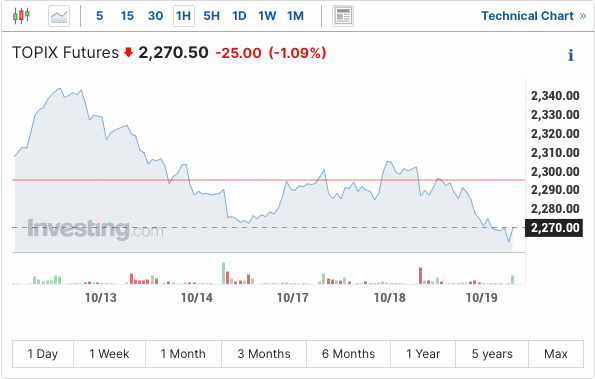Select the 5 minute interval
The image size is (595, 379).
coord(99,16)
